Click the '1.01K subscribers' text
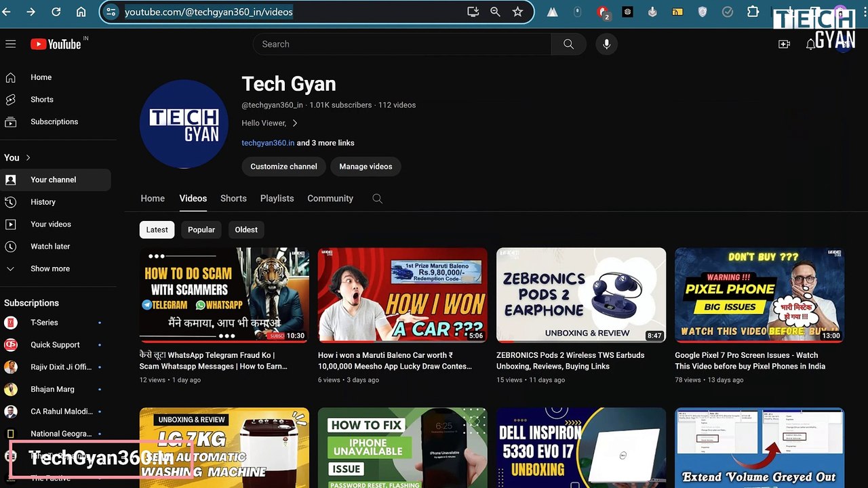Viewport: 868px width, 488px height. pyautogui.click(x=340, y=105)
